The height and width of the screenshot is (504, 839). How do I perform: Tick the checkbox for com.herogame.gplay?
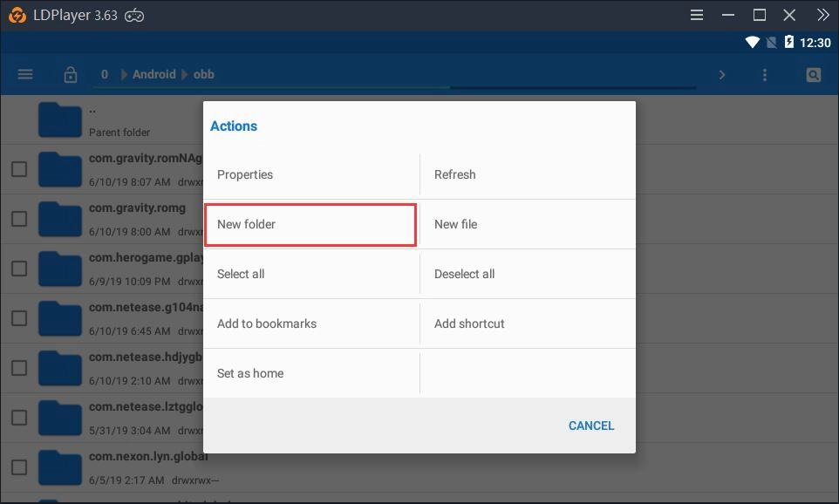pyautogui.click(x=18, y=269)
